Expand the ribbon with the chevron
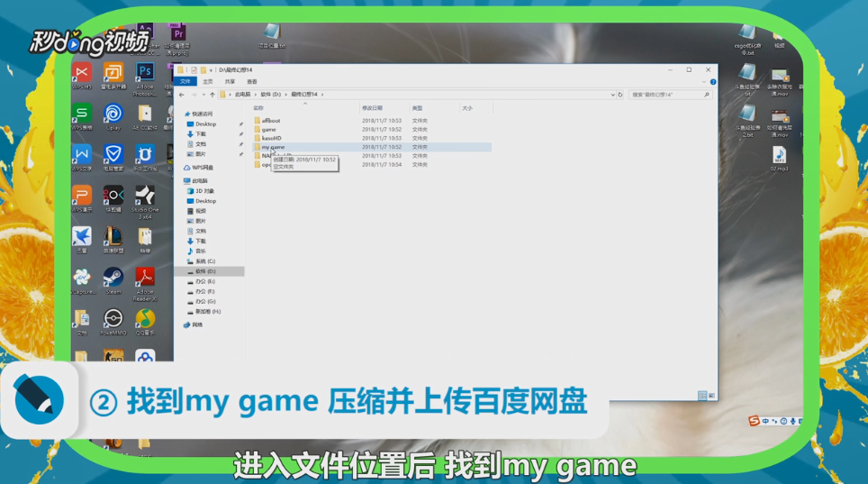The width and height of the screenshot is (868, 484). click(x=703, y=82)
